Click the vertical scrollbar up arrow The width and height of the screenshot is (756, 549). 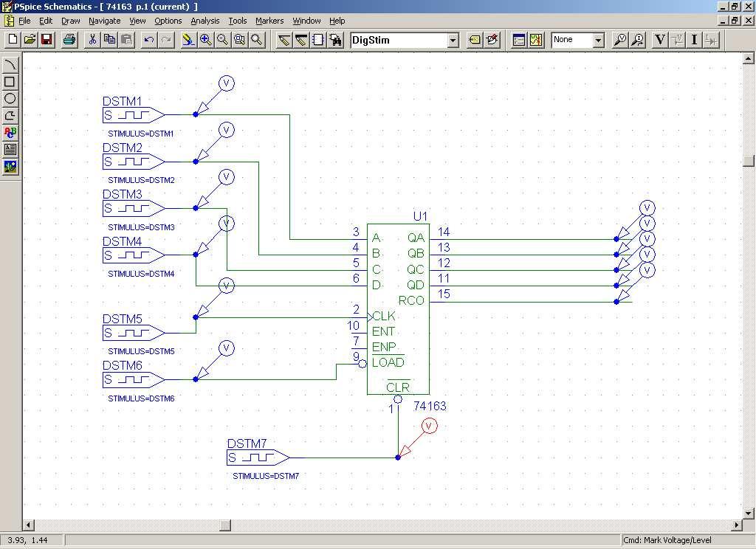pos(748,58)
